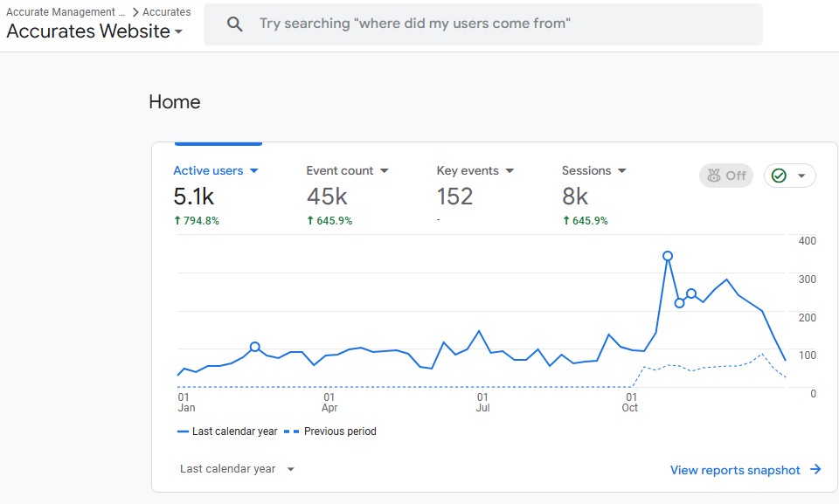Click the green data quality checkmark icon
Image resolution: width=839 pixels, height=504 pixels.
click(x=779, y=176)
